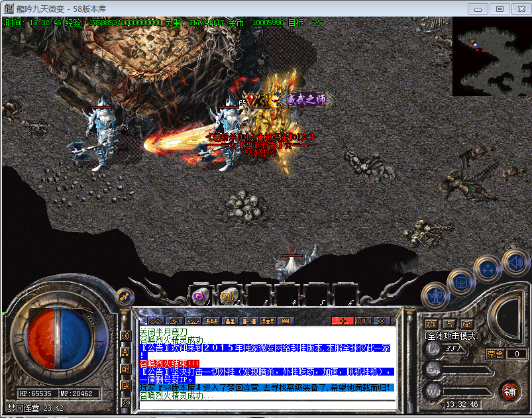532x418 pixels.
Task: Click the linked two-figures icon in chat toolbar
Action: [248, 321]
